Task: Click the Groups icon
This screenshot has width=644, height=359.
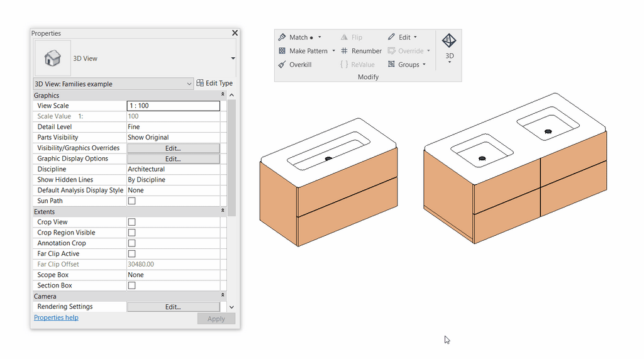Action: [x=391, y=64]
